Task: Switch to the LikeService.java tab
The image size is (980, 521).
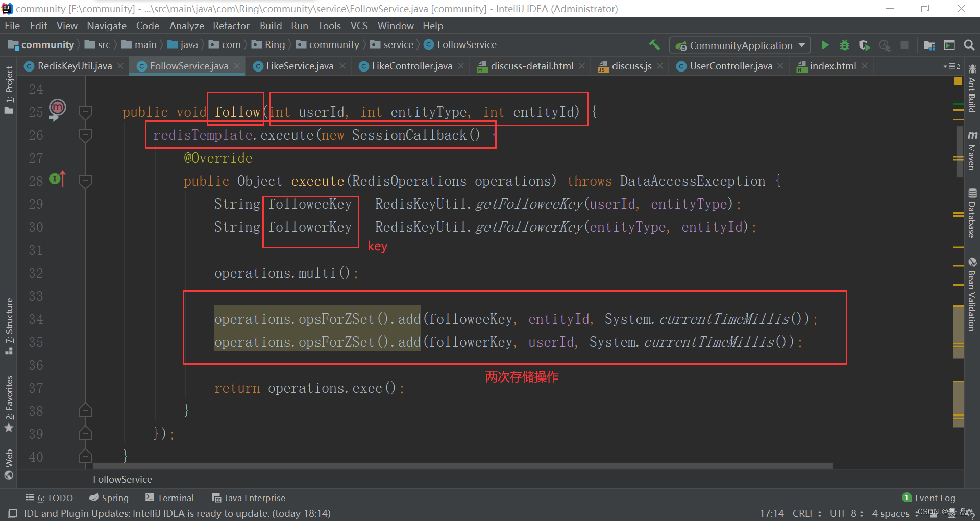Action: (x=300, y=66)
